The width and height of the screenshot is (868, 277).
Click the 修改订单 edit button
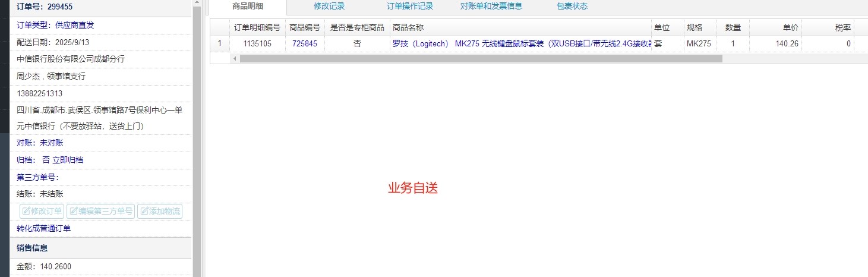click(42, 211)
